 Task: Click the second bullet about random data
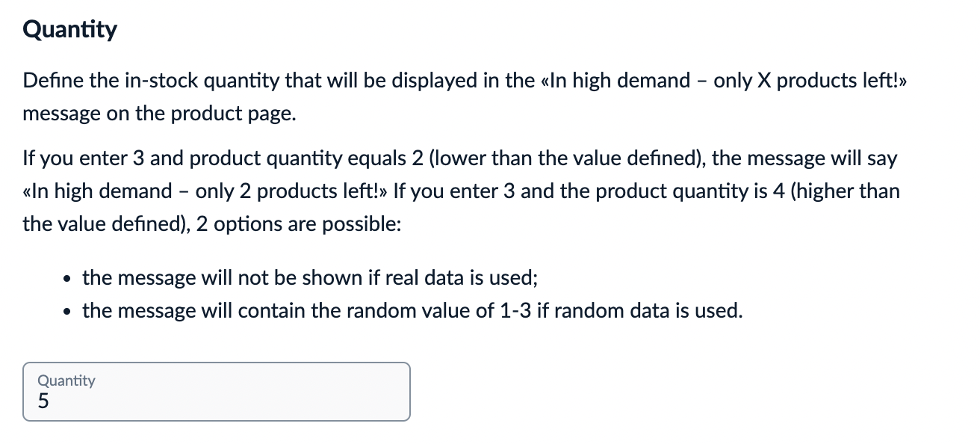(412, 310)
